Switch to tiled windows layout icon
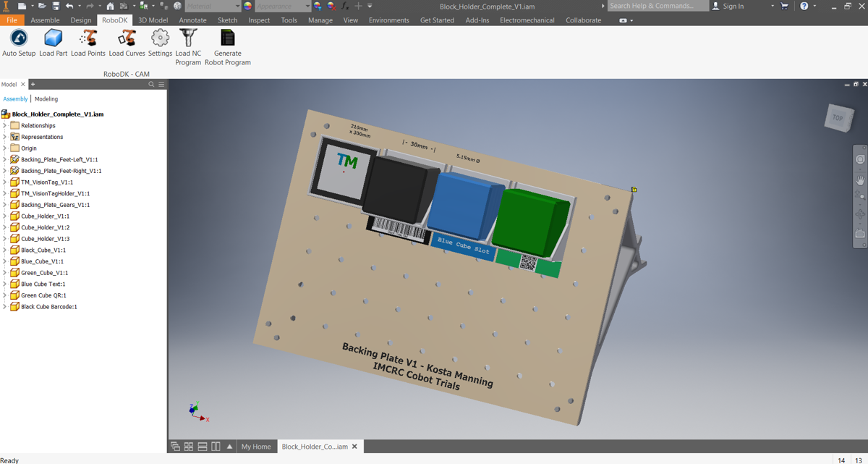868x464 pixels. 189,447
